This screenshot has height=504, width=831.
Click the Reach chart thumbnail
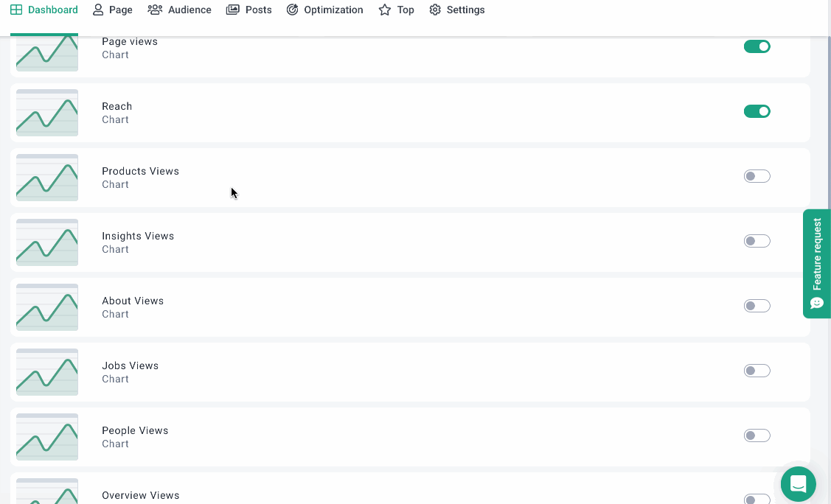[47, 113]
